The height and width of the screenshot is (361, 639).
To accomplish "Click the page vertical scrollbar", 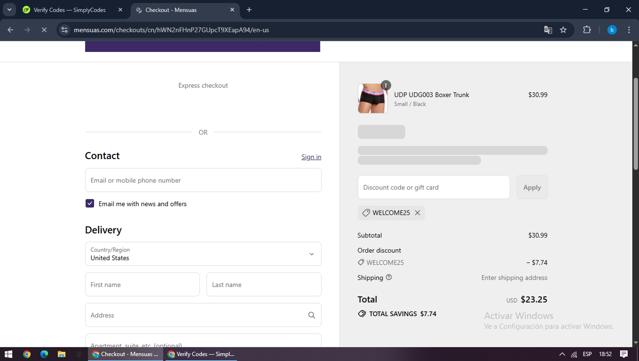I will point(635,123).
